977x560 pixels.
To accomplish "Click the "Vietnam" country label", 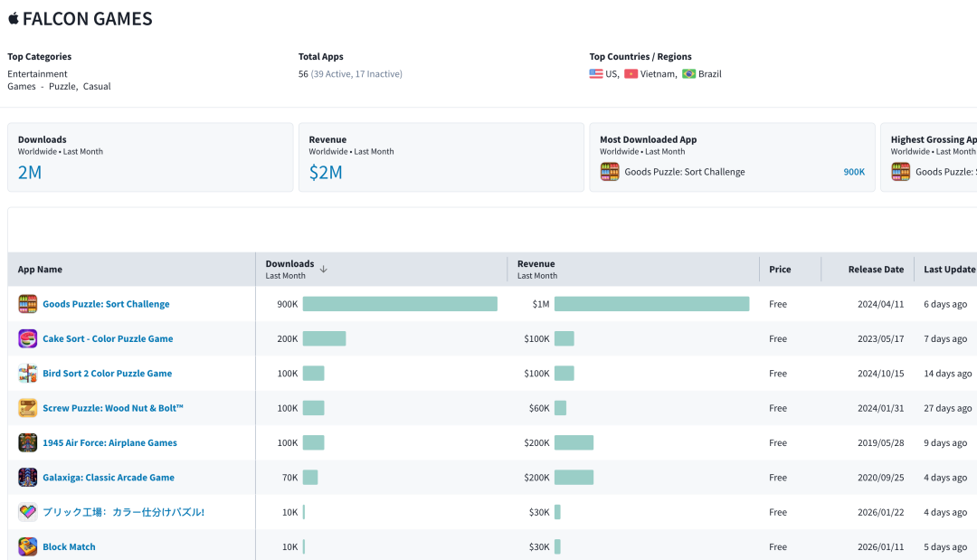I will coord(659,73).
